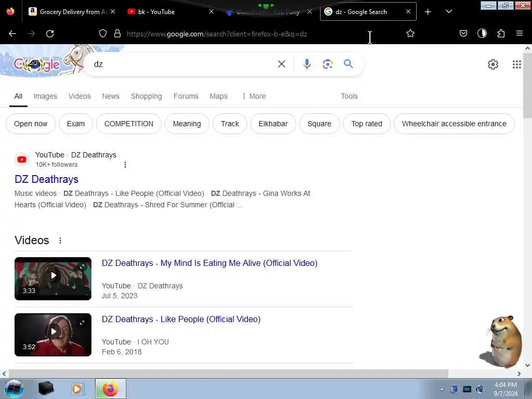Image resolution: width=532 pixels, height=399 pixels.
Task: Select the Maps search tab
Action: tap(219, 96)
